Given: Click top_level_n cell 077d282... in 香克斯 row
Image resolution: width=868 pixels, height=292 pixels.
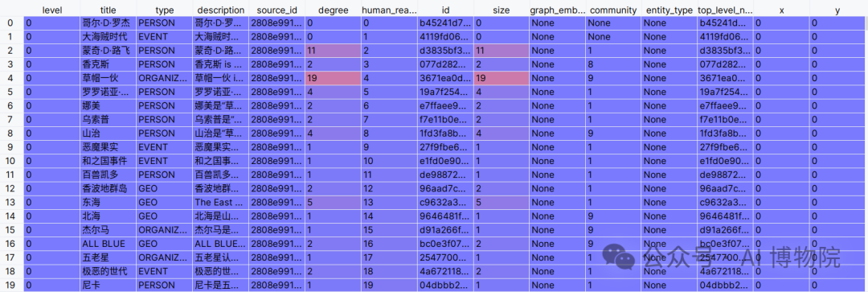Looking at the screenshot, I should point(727,64).
